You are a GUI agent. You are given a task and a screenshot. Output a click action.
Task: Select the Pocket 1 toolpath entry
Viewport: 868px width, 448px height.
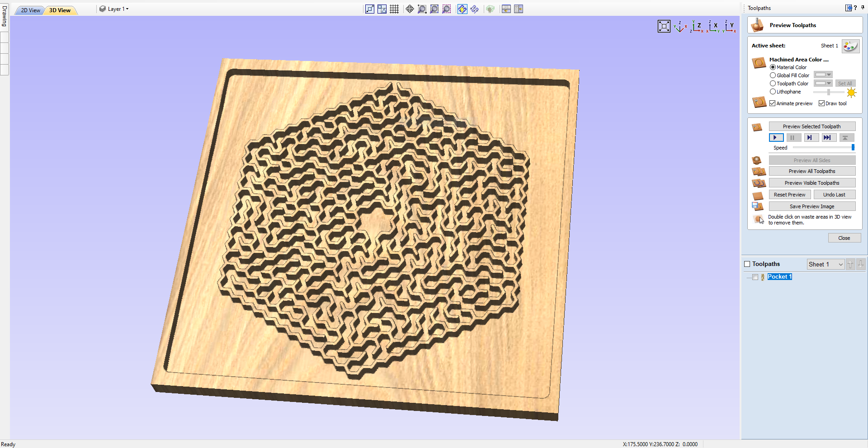click(x=779, y=276)
